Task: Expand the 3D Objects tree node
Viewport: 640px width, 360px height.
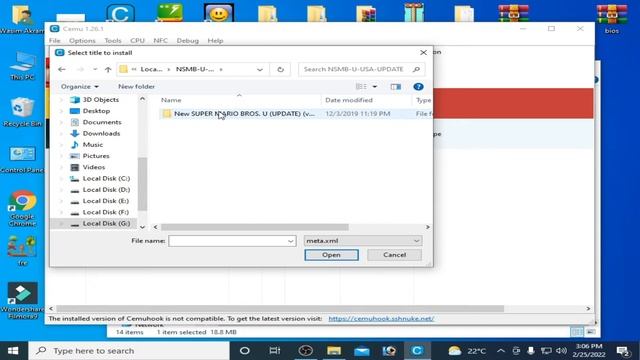Action: pos(62,100)
